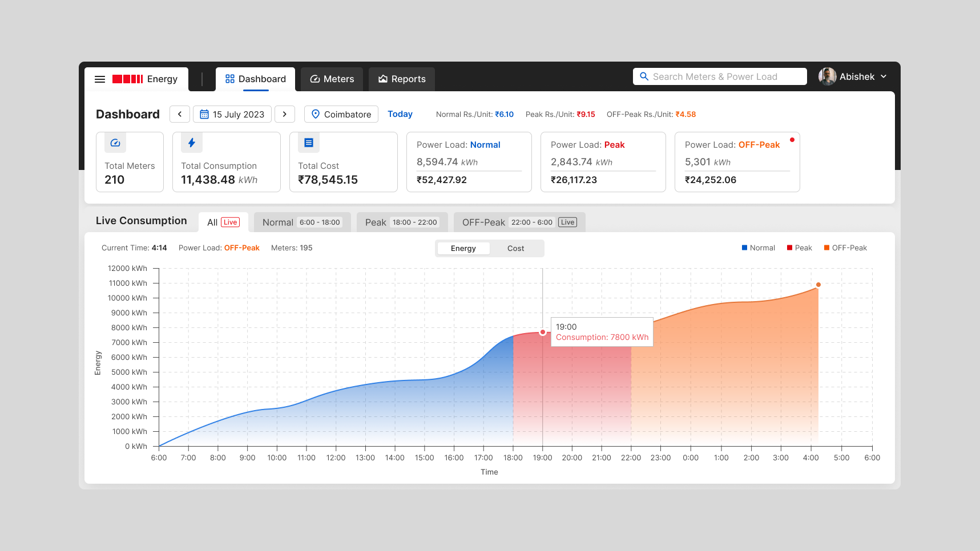The width and height of the screenshot is (980, 551).
Task: Open the hamburger navigation menu
Action: (100, 79)
